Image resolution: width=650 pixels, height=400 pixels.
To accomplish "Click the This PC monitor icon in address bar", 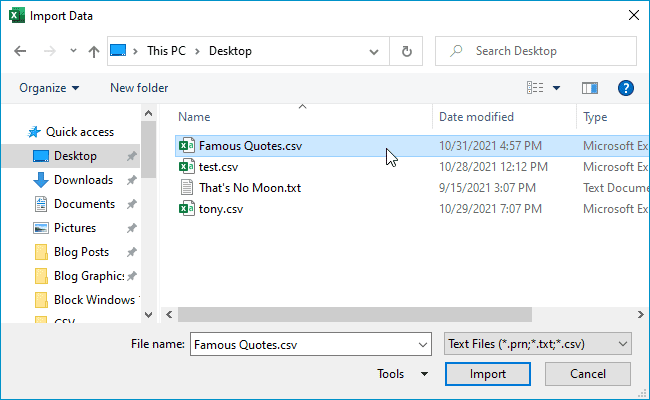I will coord(118,51).
